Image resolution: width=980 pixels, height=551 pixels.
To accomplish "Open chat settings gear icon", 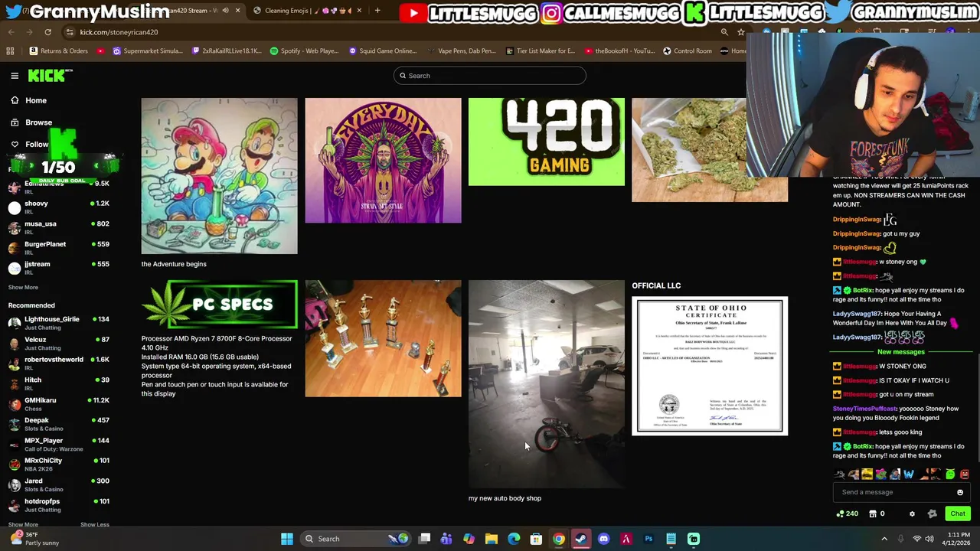I will [x=912, y=514].
